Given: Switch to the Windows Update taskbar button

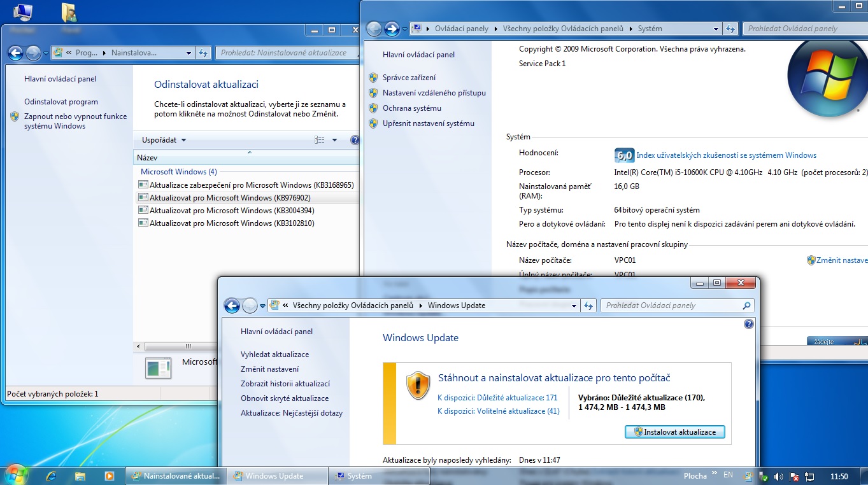Looking at the screenshot, I should 278,475.
